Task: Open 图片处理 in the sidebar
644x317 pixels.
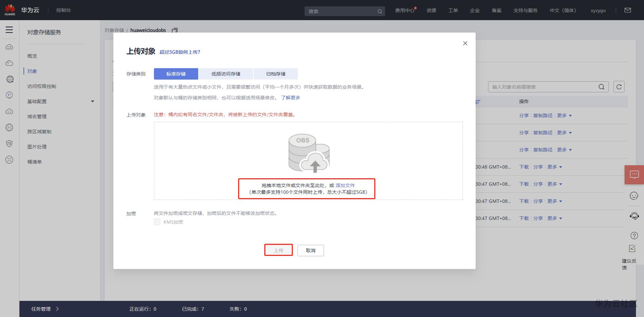Action: pyautogui.click(x=37, y=147)
